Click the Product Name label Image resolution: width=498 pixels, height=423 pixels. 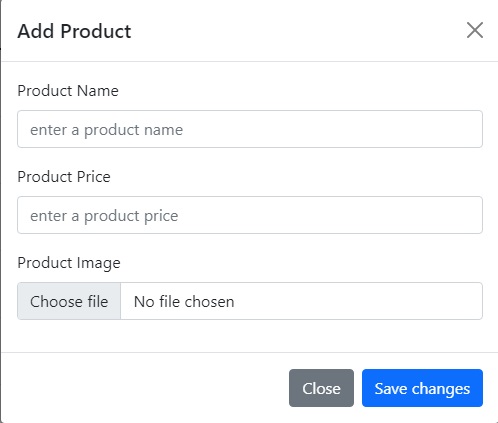[68, 91]
